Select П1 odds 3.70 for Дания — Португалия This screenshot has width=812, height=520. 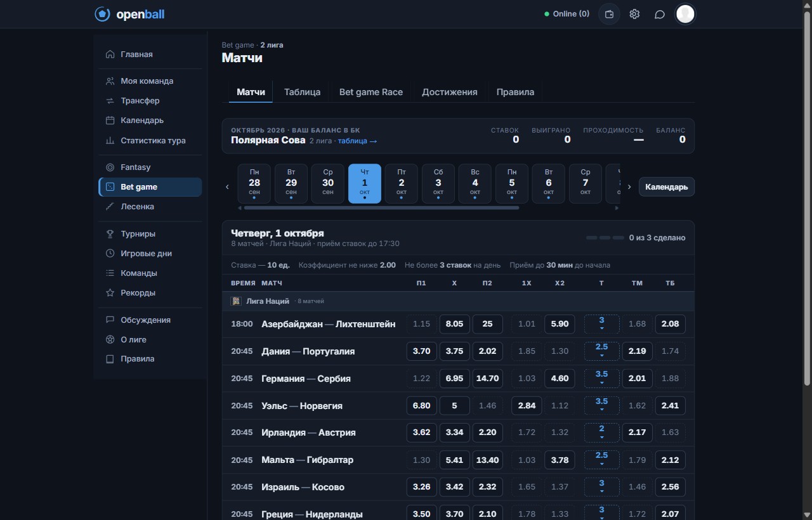coord(421,351)
